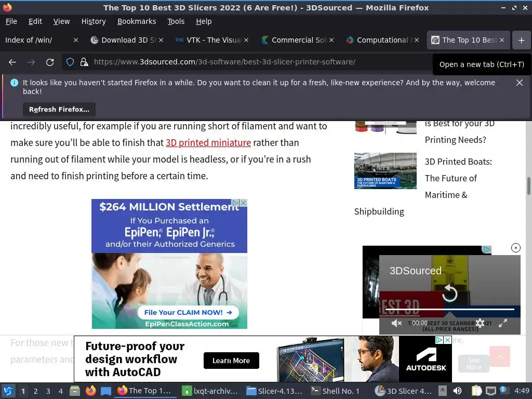This screenshot has width=532, height=399.
Task: Close the EpiPen settlement ad
Action: tap(243, 203)
